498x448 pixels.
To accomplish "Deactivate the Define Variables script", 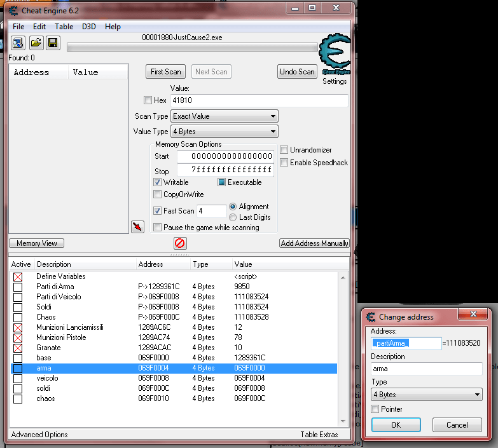I will (x=18, y=276).
